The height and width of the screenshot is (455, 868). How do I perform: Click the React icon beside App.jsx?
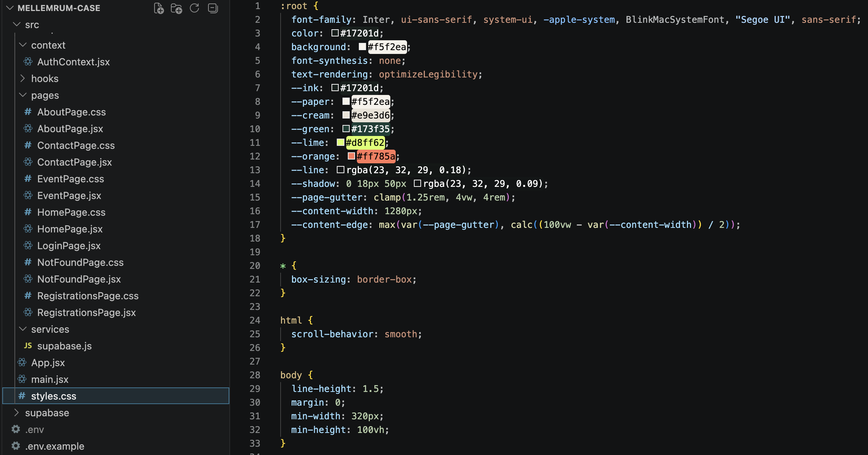22,362
